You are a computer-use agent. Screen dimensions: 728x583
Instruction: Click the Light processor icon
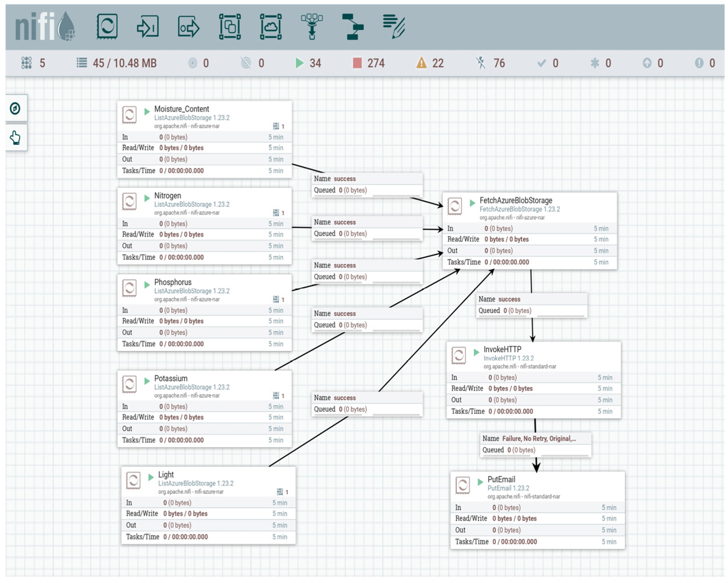tap(133, 480)
